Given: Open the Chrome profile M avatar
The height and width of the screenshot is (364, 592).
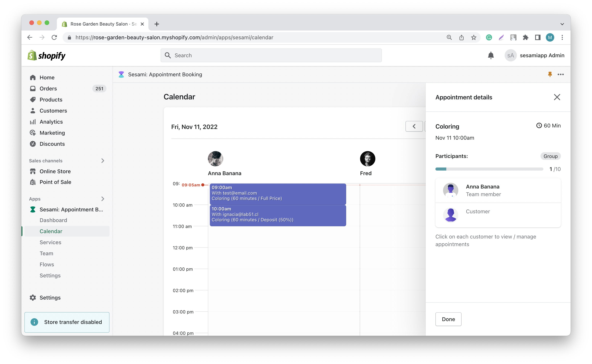Looking at the screenshot, I should pyautogui.click(x=550, y=37).
